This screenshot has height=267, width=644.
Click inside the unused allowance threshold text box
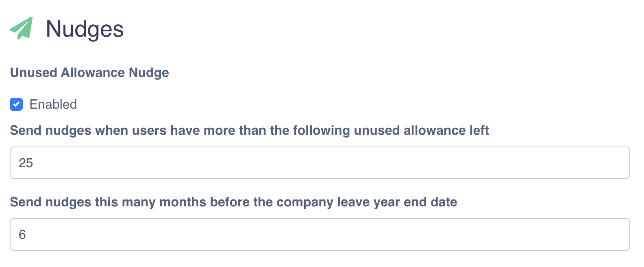tap(320, 163)
